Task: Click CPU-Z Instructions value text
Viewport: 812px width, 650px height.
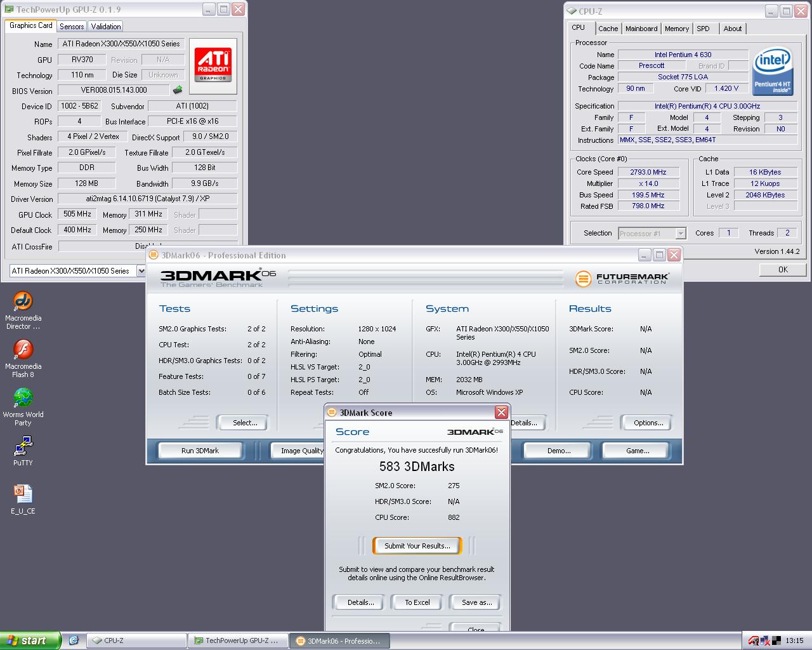Action: tap(667, 140)
